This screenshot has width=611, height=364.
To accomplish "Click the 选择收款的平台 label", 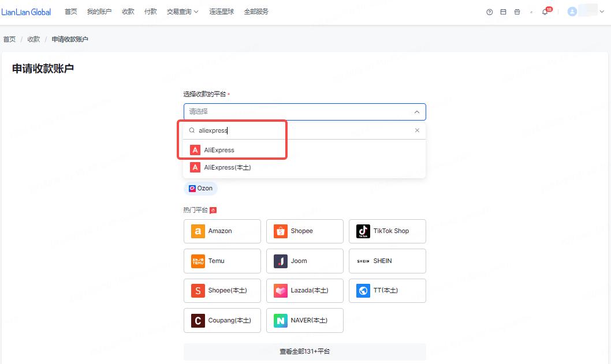I will 204,94.
